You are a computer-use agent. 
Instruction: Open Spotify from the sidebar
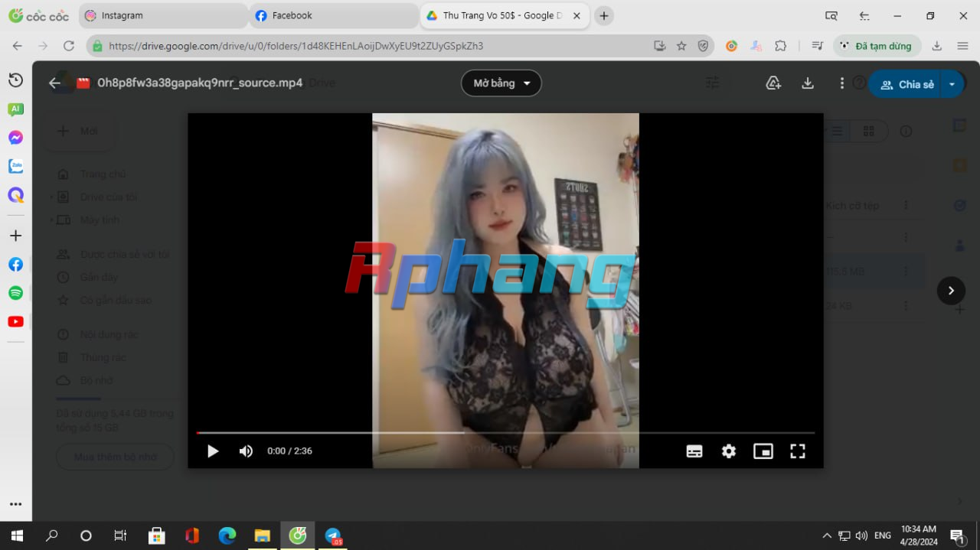tap(15, 293)
